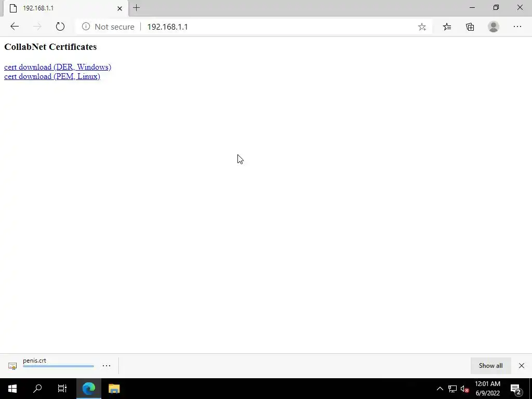Select the 192.168.1.1 tab

66,8
